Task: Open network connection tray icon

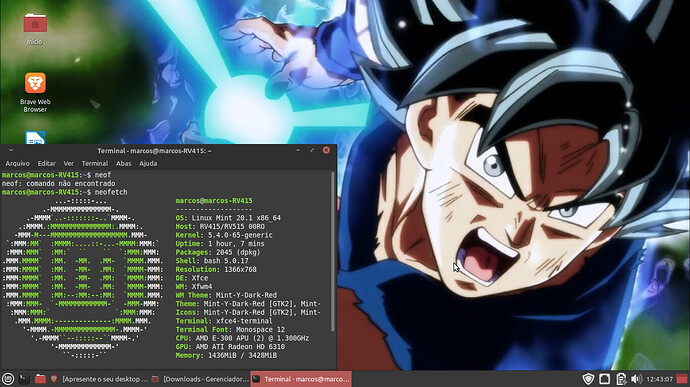Action: pyautogui.click(x=605, y=379)
